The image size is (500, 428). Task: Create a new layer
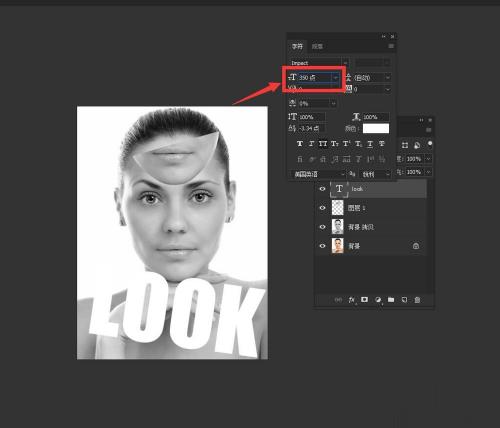coord(404,300)
